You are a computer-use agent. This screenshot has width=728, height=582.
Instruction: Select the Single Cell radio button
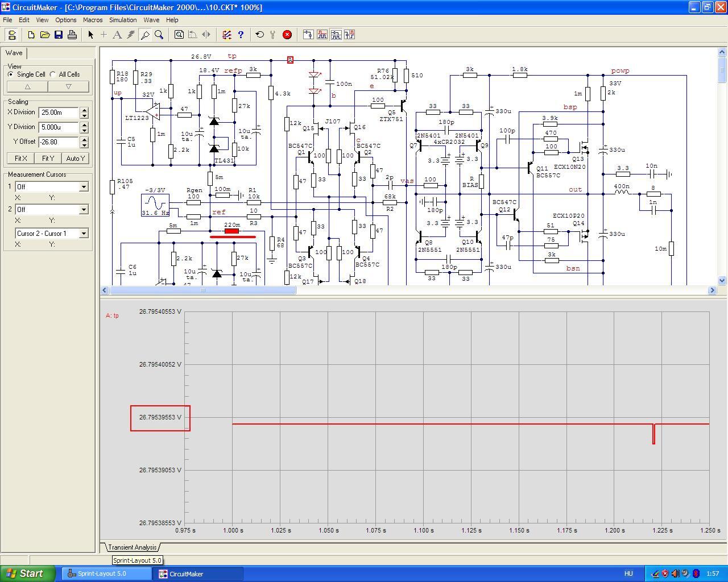point(11,74)
